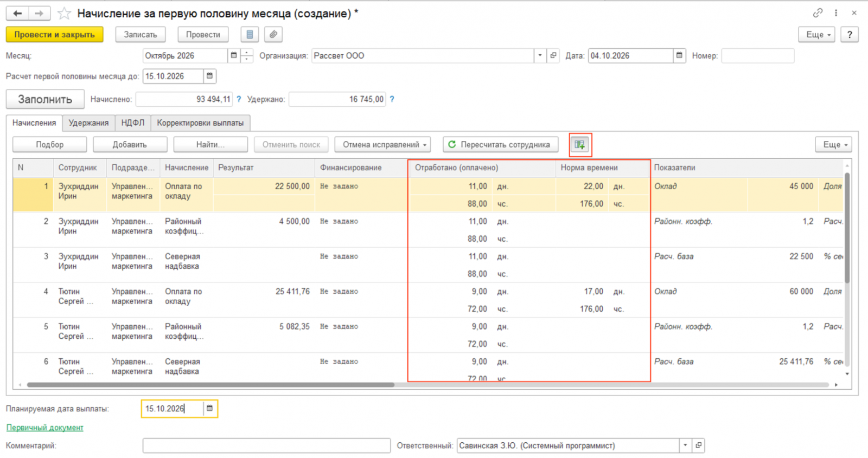Open the document report list icon
This screenshot has width=868, height=458.
tap(250, 34)
